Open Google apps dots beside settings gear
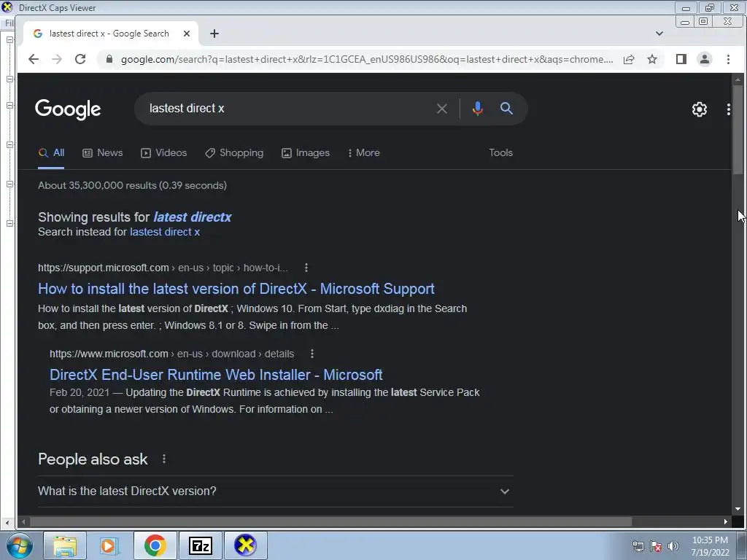747x560 pixels. 729,109
